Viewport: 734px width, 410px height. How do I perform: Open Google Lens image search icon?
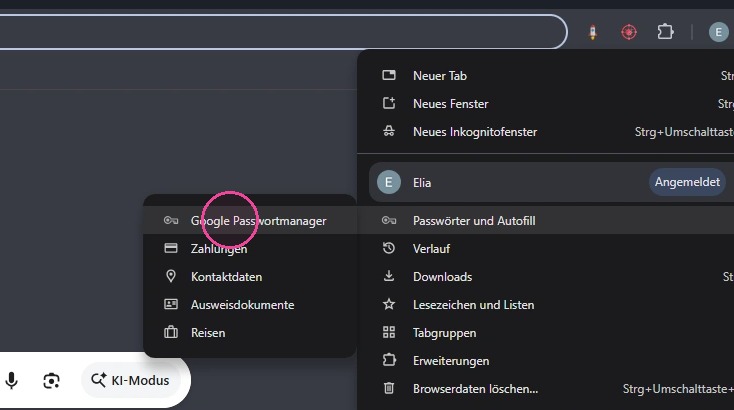point(51,381)
